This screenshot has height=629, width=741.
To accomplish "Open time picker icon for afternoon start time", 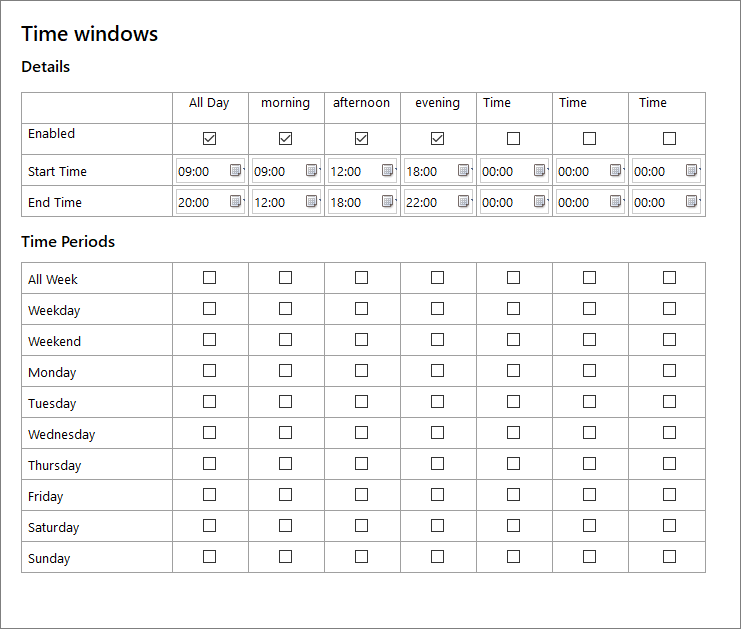I will (x=388, y=170).
